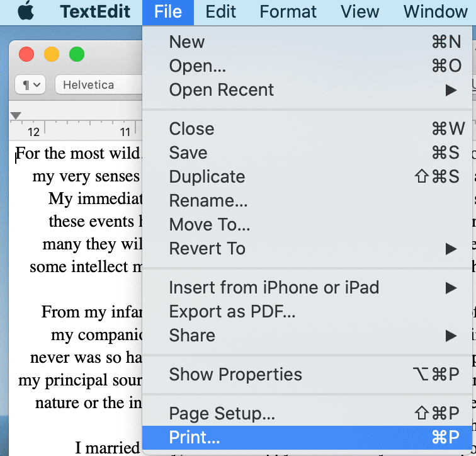Screen dimensions: 476x456
Task: Open the TextEdit application menu
Action: coord(95,12)
